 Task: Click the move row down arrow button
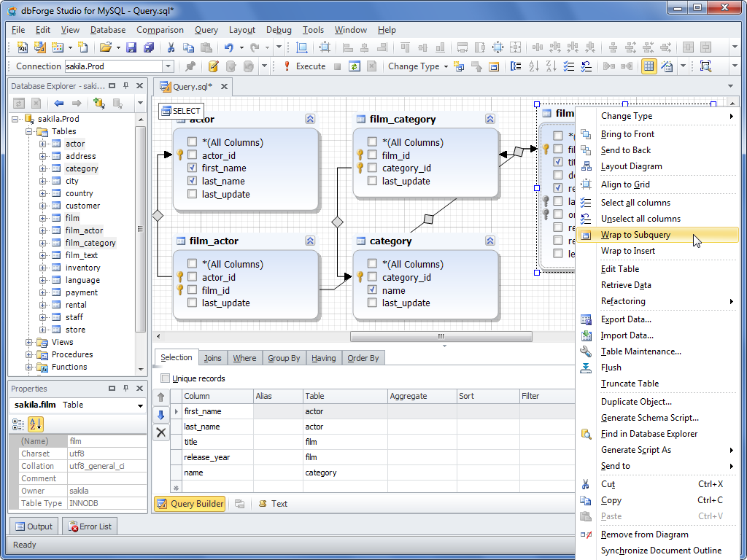161,415
